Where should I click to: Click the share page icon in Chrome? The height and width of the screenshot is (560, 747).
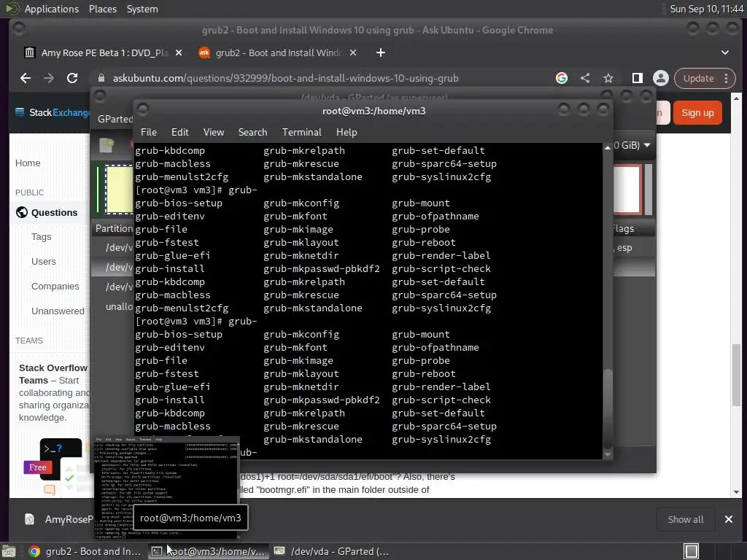pos(585,78)
